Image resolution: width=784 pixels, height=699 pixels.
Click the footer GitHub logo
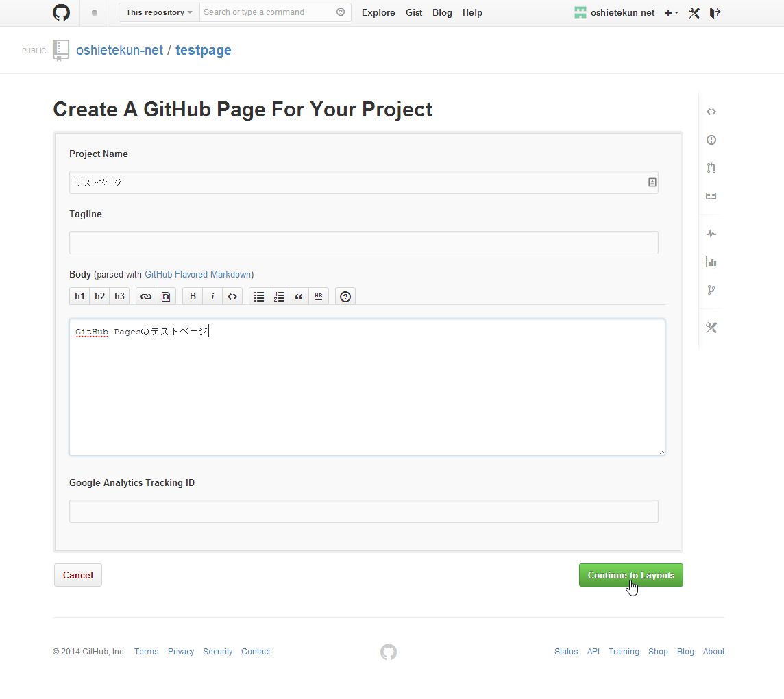click(389, 652)
